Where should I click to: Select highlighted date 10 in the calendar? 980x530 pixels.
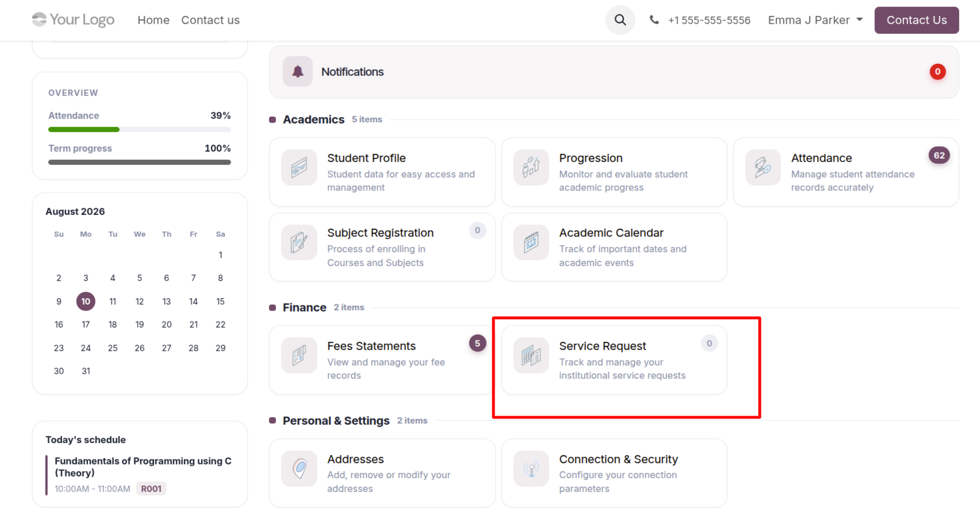coord(86,301)
